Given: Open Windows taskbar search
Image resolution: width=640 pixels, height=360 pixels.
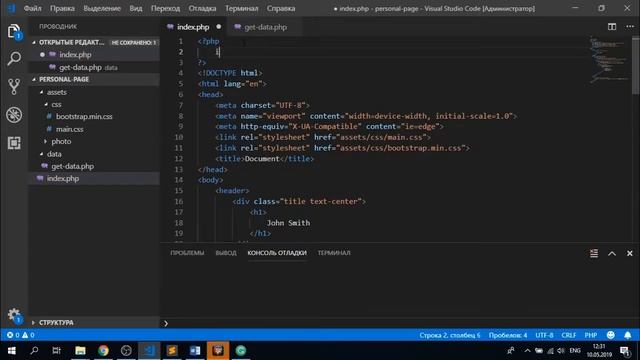Looking at the screenshot, I should point(34,351).
